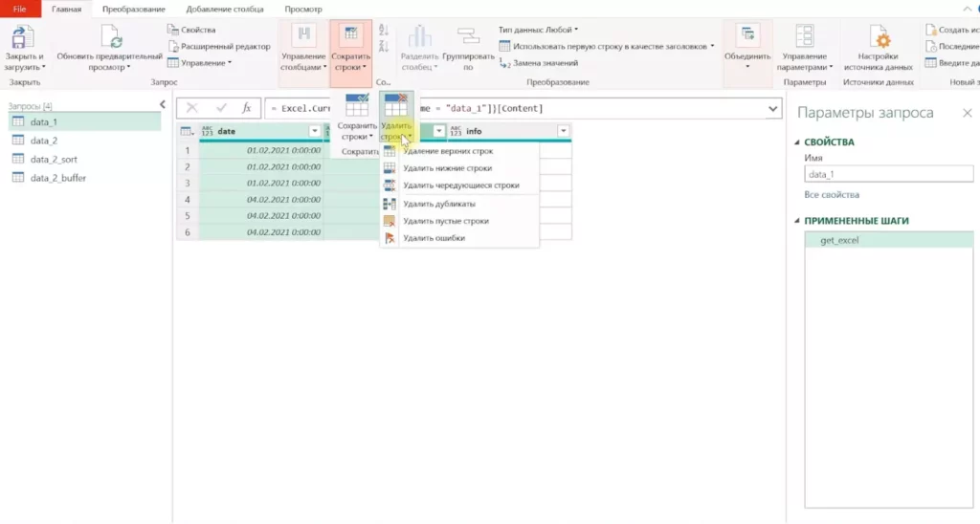Image resolution: width=980 pixels, height=524 pixels.
Task: Open the File tab
Action: (20, 9)
